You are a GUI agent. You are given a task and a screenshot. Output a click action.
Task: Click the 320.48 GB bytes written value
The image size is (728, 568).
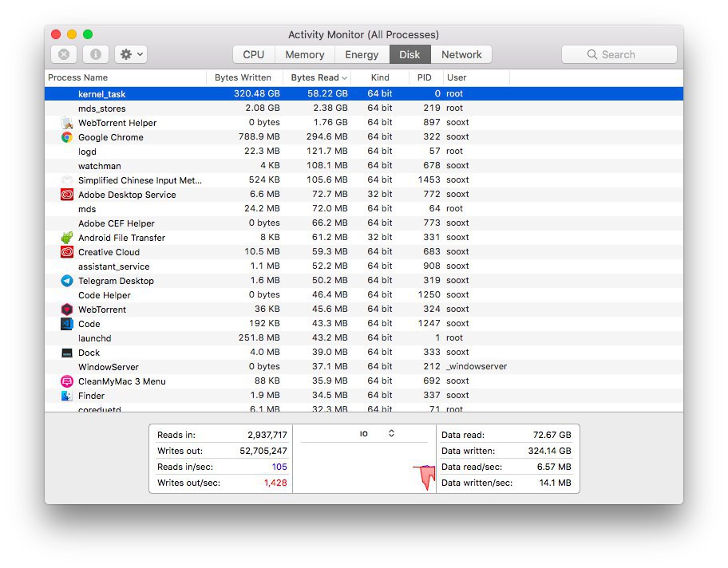[257, 94]
